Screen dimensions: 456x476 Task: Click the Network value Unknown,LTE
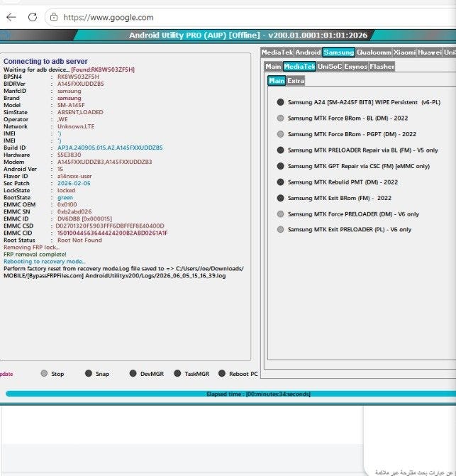76,126
